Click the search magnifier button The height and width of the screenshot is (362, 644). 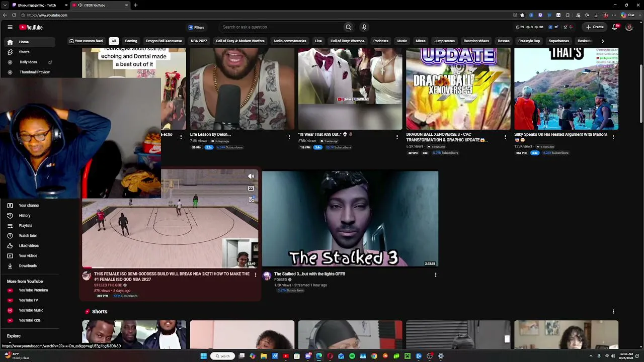[348, 27]
